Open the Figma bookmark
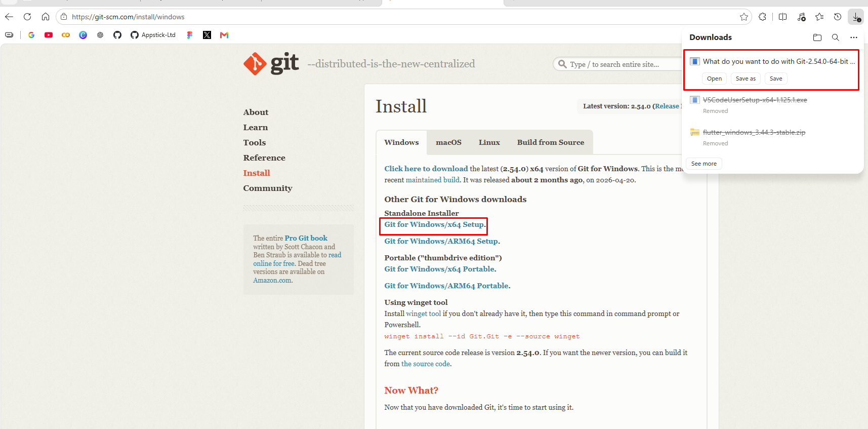 coord(190,35)
